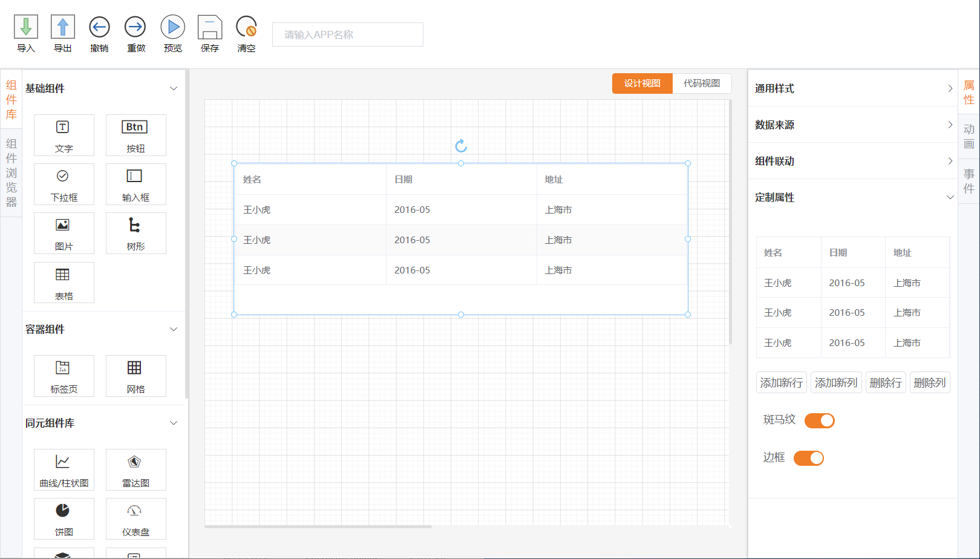
Task: Toggle the 斑马纹 zebra stripe switch
Action: coord(820,420)
